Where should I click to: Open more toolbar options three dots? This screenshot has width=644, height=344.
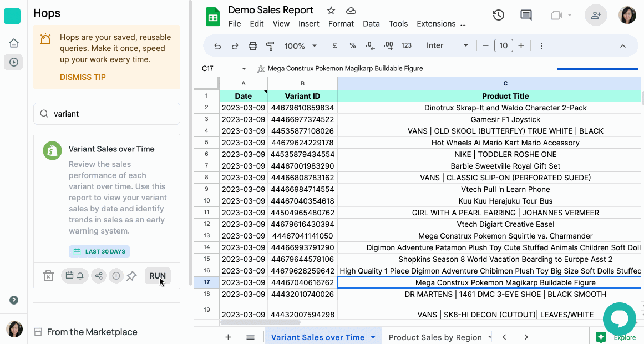point(541,46)
